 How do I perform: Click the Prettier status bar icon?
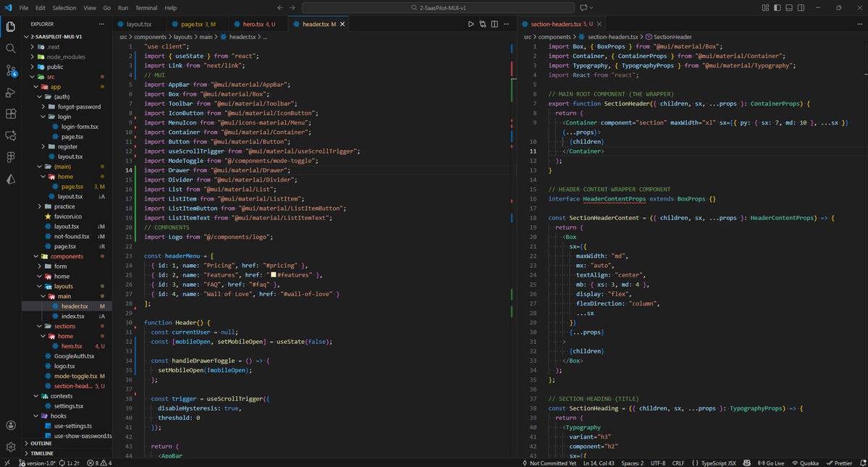[x=840, y=463]
